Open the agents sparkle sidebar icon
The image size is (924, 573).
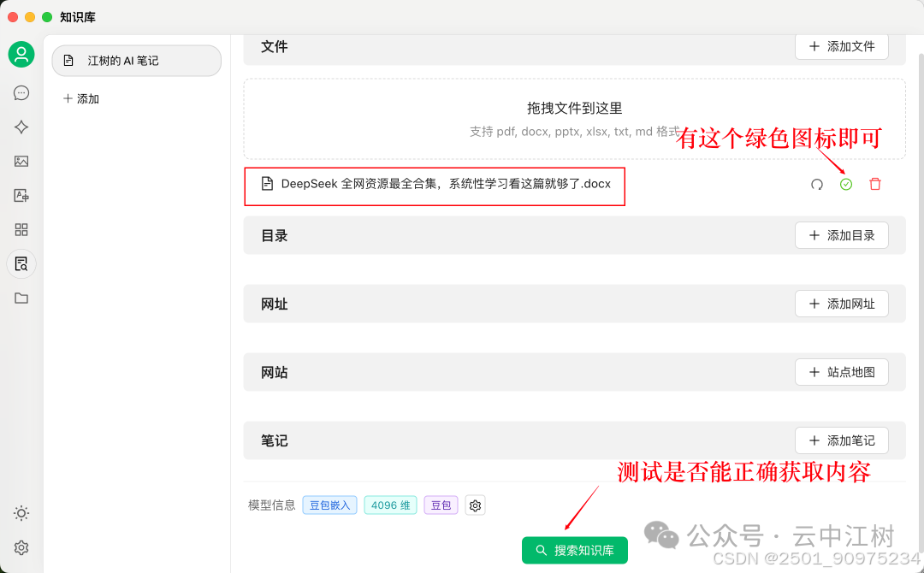pyautogui.click(x=21, y=127)
